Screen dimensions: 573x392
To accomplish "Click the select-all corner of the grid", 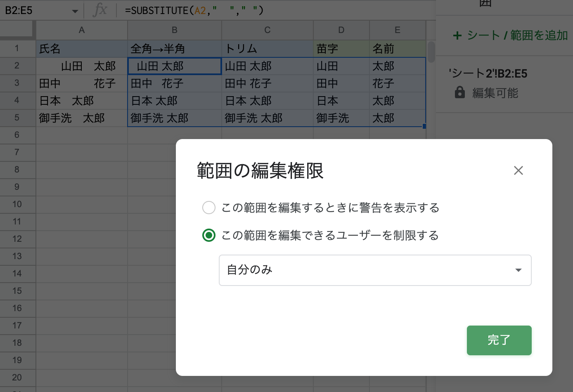I will click(17, 29).
